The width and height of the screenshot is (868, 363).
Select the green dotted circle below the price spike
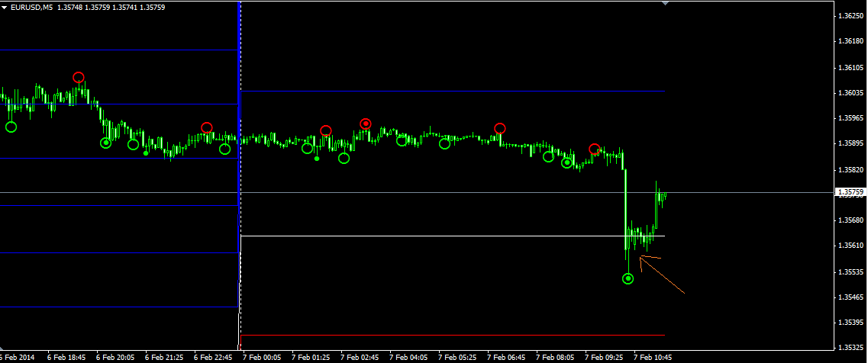point(628,279)
